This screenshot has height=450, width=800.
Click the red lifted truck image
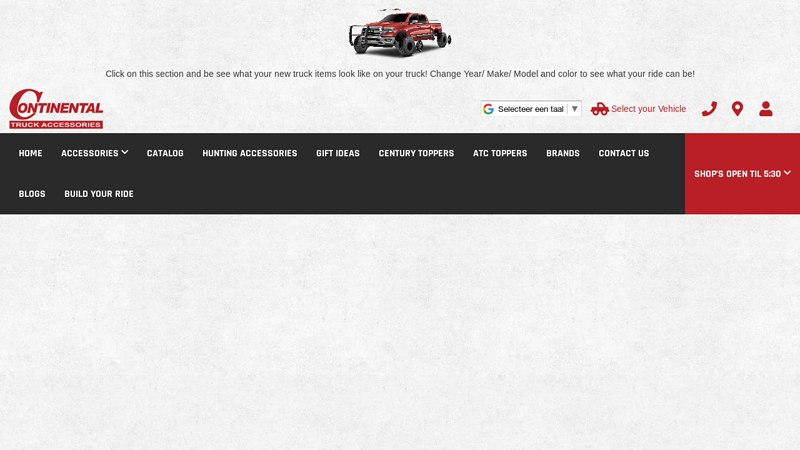pyautogui.click(x=400, y=32)
